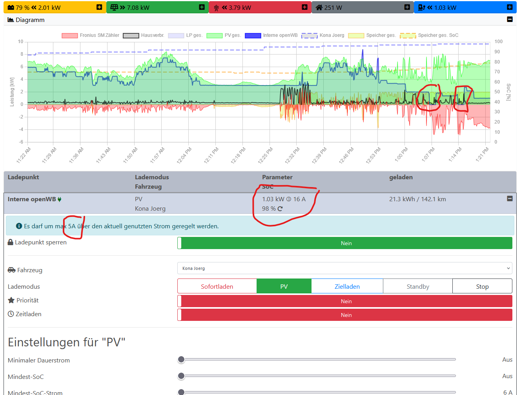Click the plus icon on the blue charge point tile
Viewport: 532px width, 395px height.
[x=509, y=7]
